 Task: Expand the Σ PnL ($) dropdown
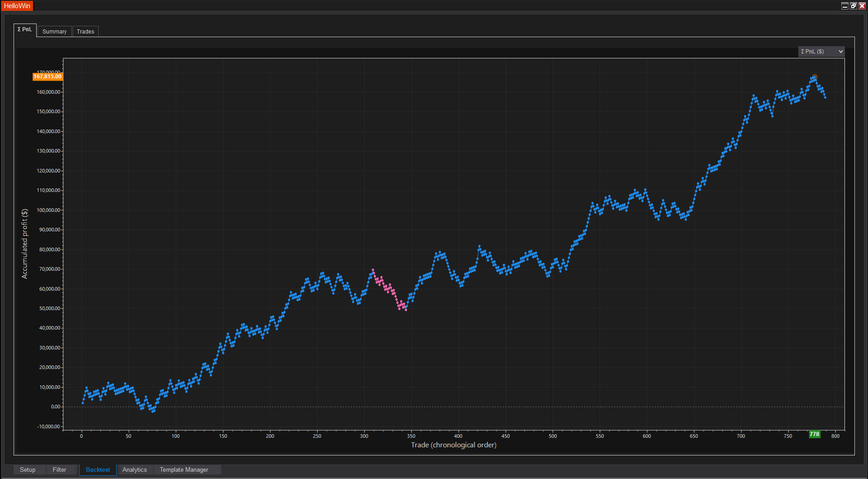tap(821, 52)
